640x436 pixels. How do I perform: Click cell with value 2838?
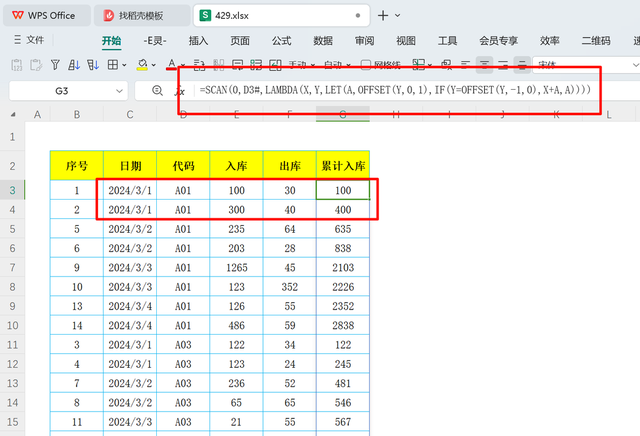(x=343, y=325)
